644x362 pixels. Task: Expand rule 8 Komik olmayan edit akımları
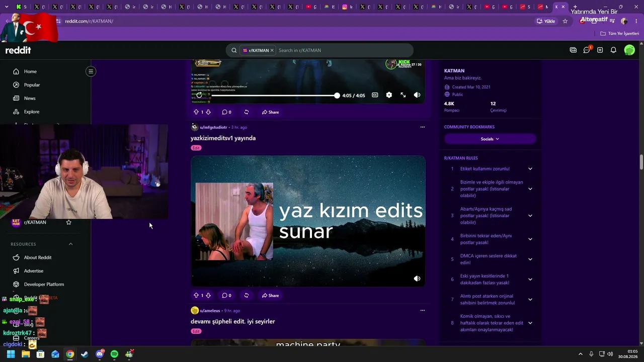click(x=530, y=323)
